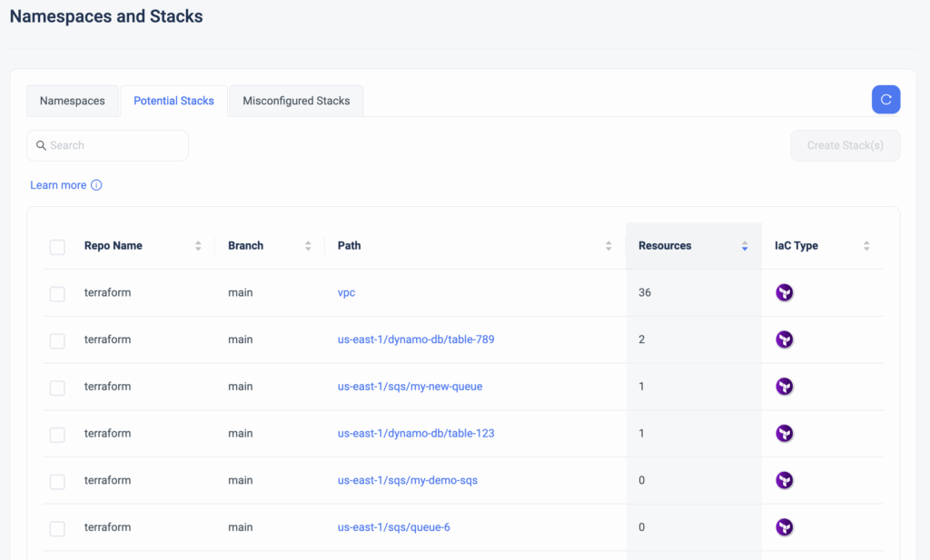930x560 pixels.
Task: Click Terraform icon for table-789 row
Action: click(x=785, y=339)
